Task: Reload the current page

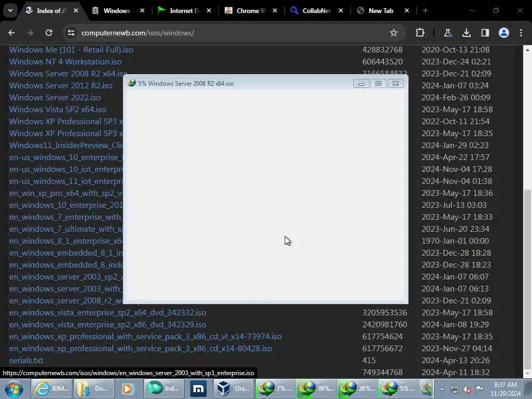Action: 49,33
